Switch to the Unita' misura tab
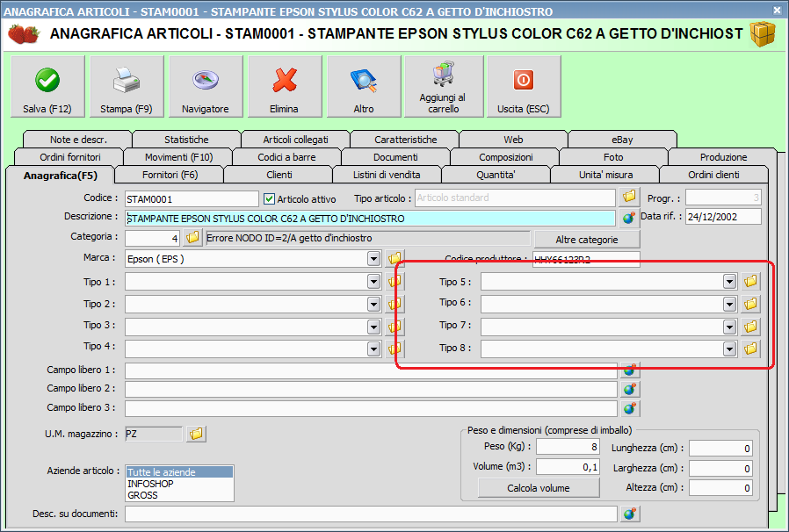This screenshot has width=789, height=532. (x=606, y=175)
